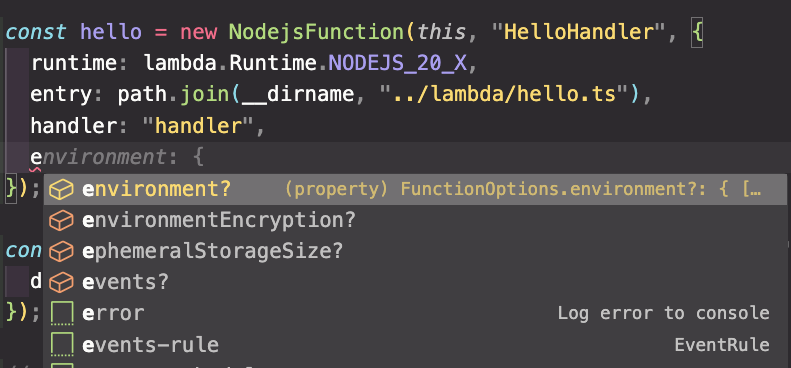
Task: Select the environment? autocomplete suggestion
Action: (415, 190)
